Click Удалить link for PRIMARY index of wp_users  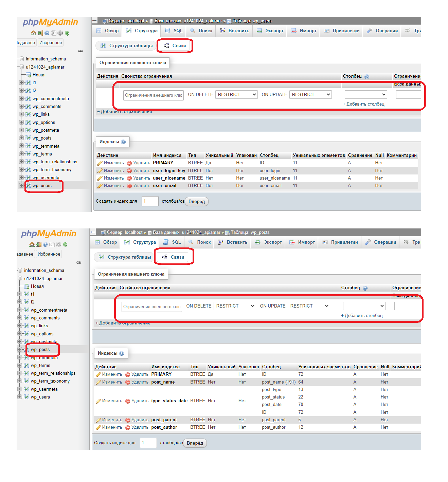tap(142, 163)
